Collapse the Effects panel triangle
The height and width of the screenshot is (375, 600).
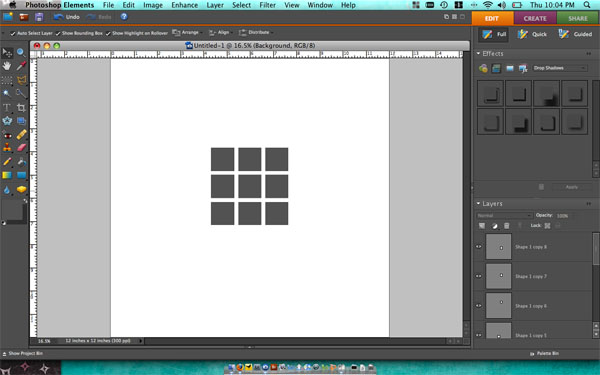coord(478,54)
